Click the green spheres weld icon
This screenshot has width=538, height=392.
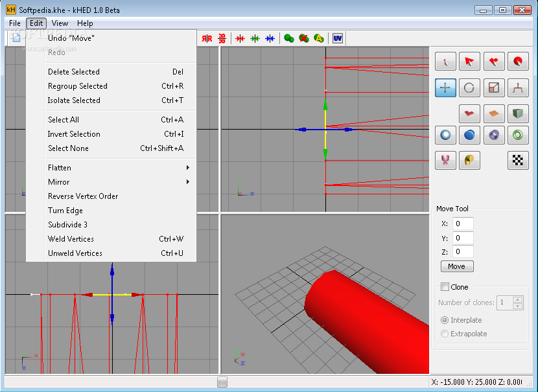[x=289, y=38]
